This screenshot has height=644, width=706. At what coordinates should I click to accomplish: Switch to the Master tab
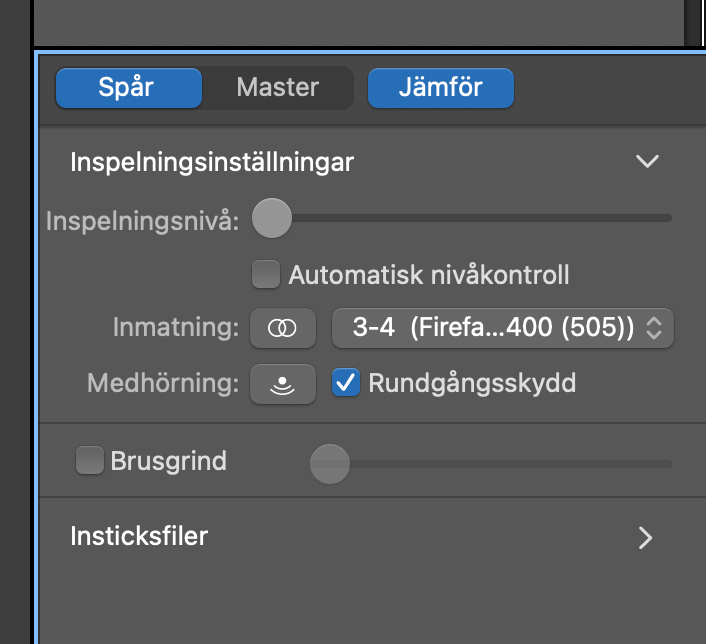pyautogui.click(x=277, y=87)
